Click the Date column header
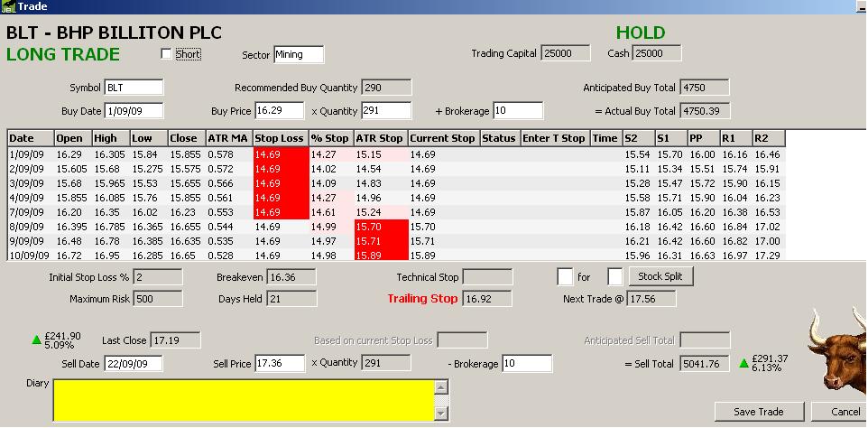Viewport: 868px width, 428px height. pyautogui.click(x=31, y=138)
